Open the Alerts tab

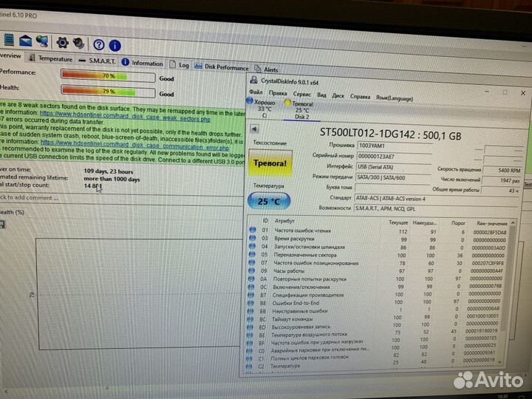[266, 69]
